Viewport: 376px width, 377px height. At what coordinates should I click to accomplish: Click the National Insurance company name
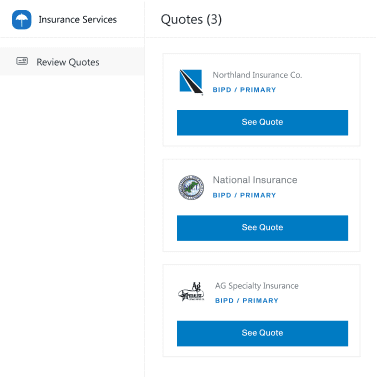255,180
